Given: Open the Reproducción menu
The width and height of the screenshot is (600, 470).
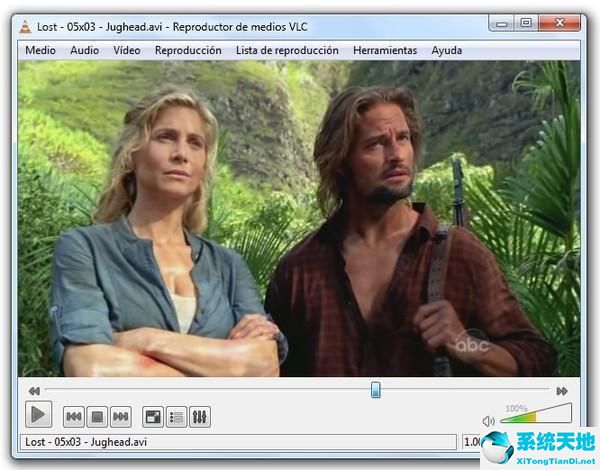Looking at the screenshot, I should [x=188, y=51].
